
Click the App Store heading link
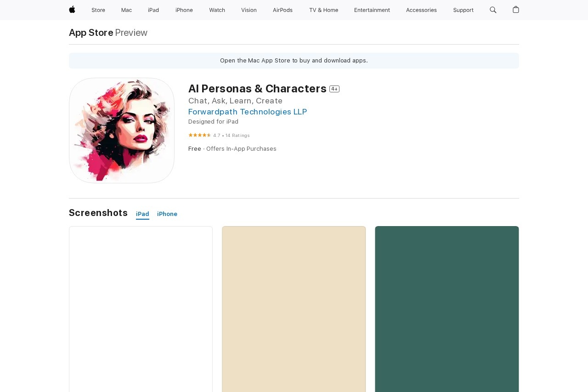[x=91, y=33]
